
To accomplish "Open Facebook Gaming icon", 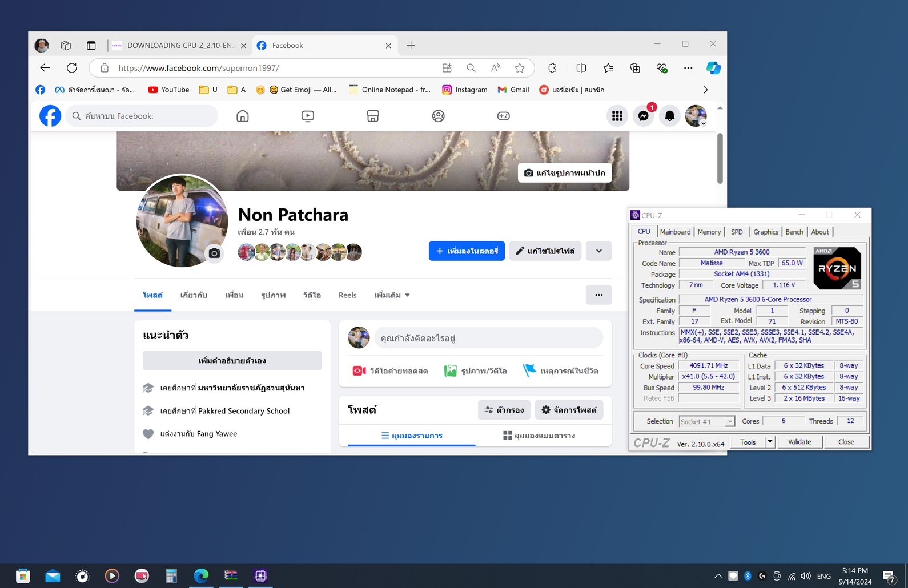I will (503, 116).
